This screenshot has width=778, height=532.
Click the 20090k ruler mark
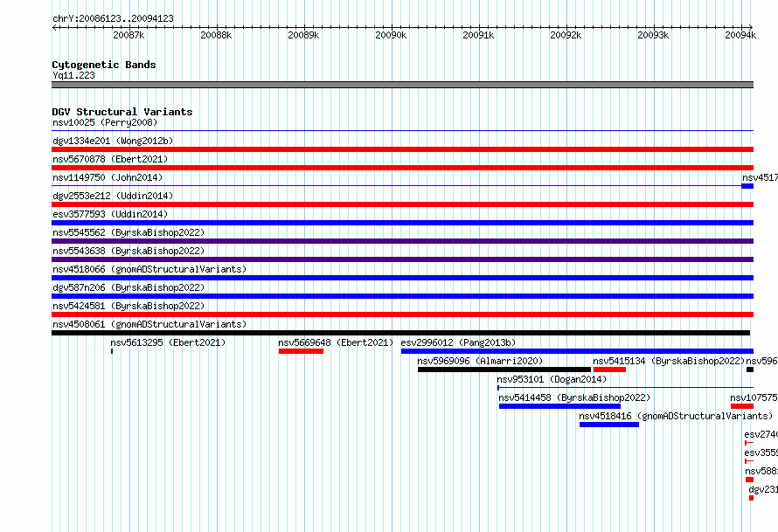click(x=391, y=35)
